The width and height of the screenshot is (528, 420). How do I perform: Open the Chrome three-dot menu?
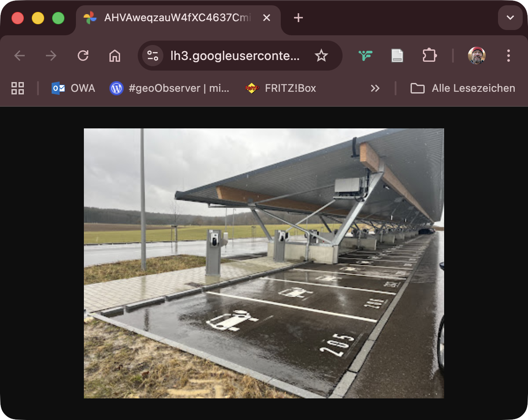pyautogui.click(x=509, y=56)
